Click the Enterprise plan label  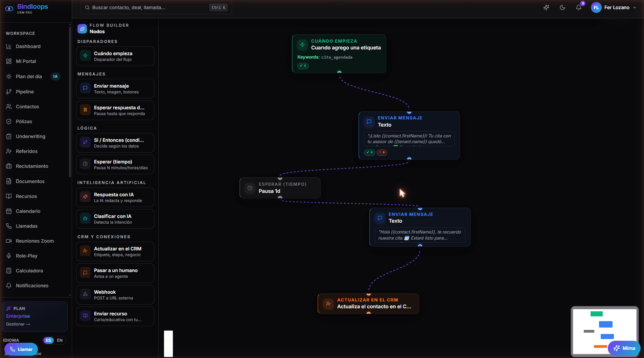click(x=18, y=316)
